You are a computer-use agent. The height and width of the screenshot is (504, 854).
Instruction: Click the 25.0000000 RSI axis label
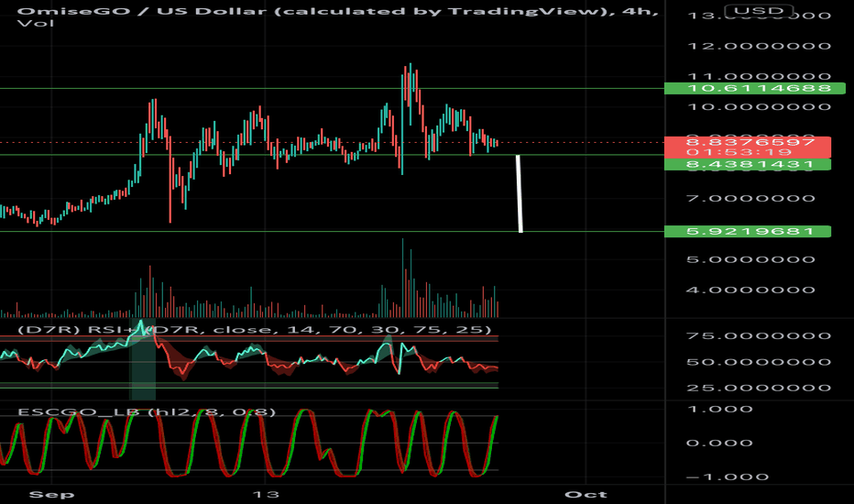(x=760, y=388)
